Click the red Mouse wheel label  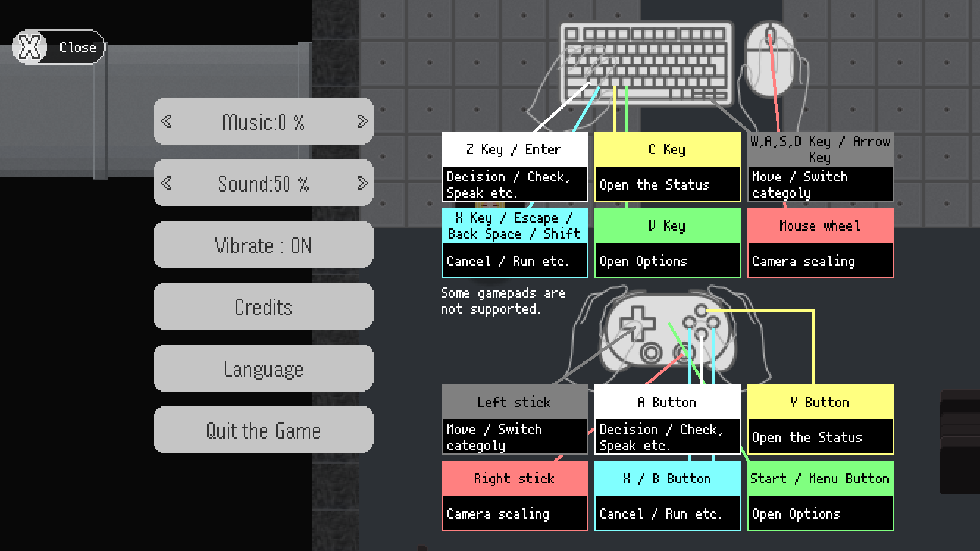(x=821, y=226)
